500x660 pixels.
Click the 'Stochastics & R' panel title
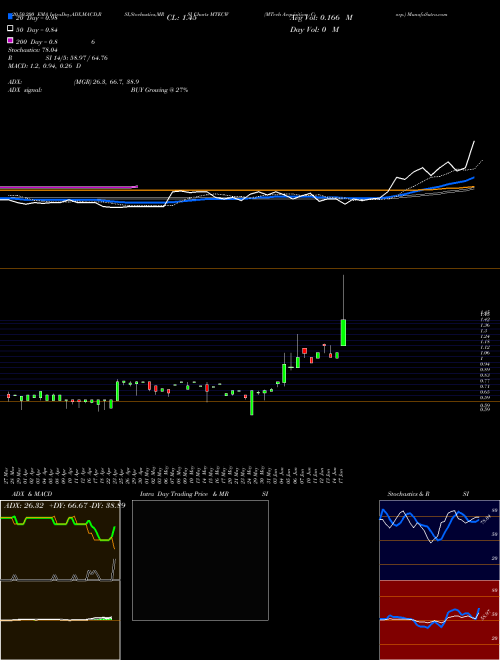coord(409,494)
